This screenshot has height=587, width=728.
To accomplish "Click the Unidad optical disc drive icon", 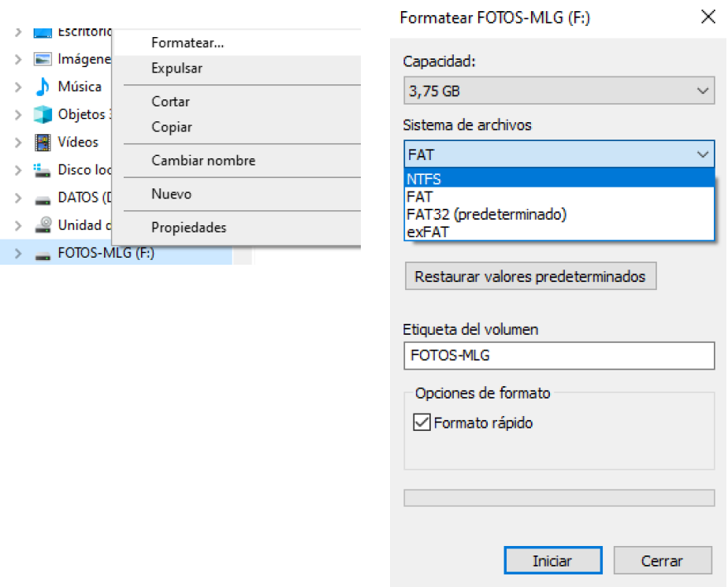I will click(x=43, y=225).
